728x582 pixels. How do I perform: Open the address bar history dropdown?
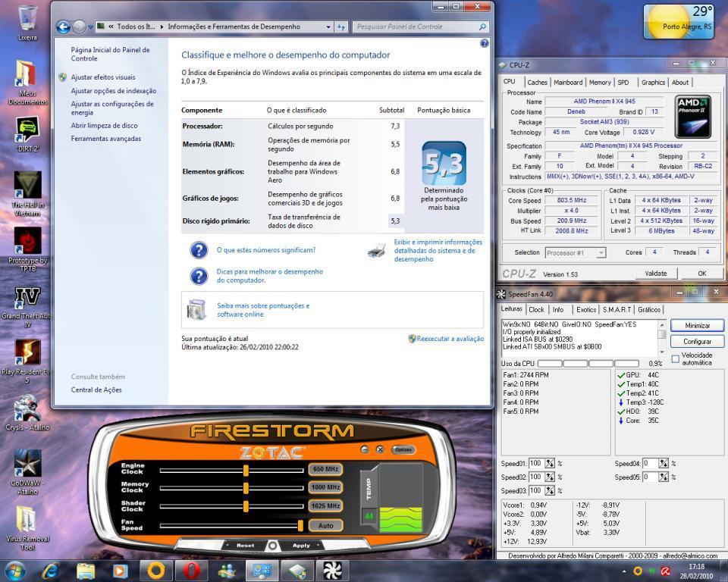pyautogui.click(x=328, y=27)
